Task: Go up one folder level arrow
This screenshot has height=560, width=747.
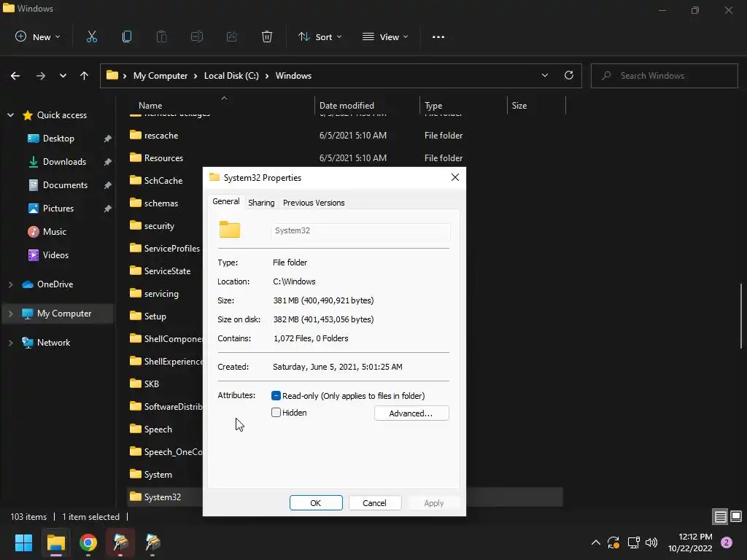Action: 85,76
